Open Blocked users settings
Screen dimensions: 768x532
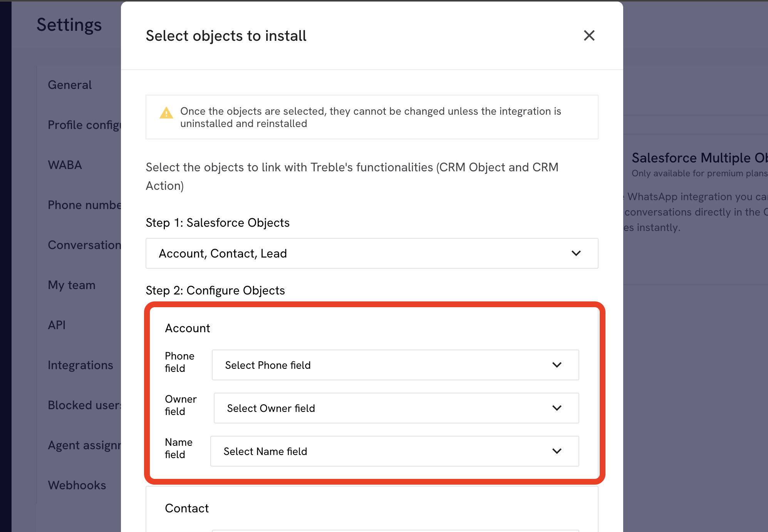[84, 405]
